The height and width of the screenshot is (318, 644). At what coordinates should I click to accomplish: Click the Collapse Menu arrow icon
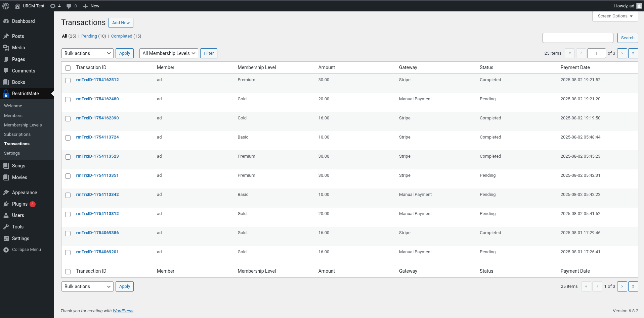pyautogui.click(x=6, y=250)
